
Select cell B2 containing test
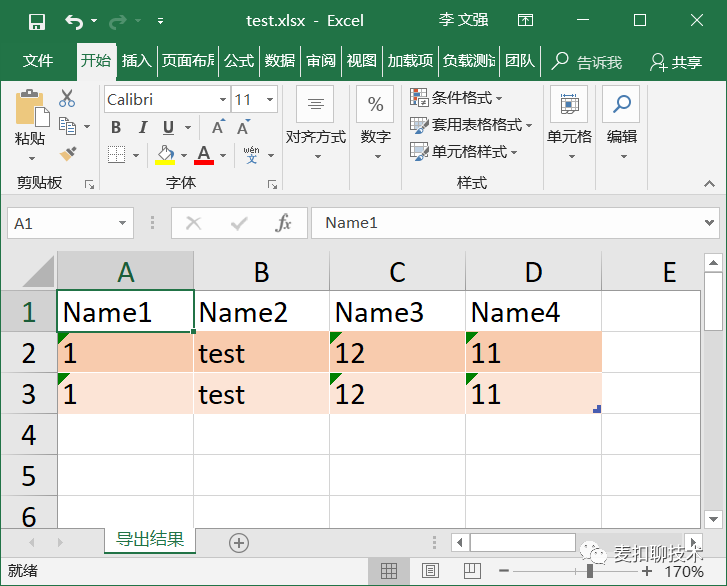pos(261,352)
